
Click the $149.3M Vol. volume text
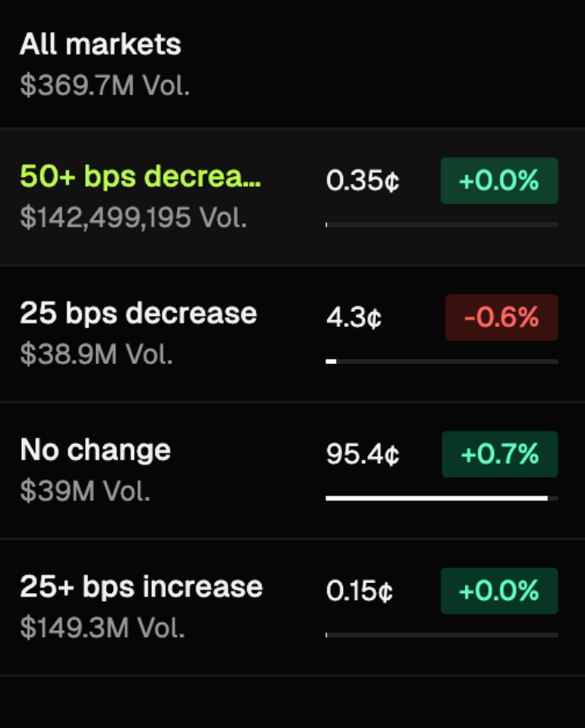click(102, 627)
